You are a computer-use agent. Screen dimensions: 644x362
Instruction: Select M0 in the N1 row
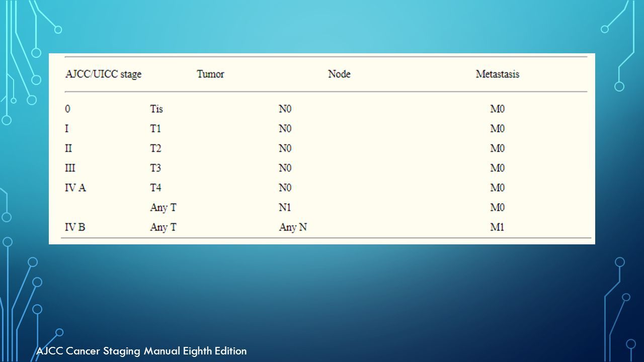click(x=498, y=207)
